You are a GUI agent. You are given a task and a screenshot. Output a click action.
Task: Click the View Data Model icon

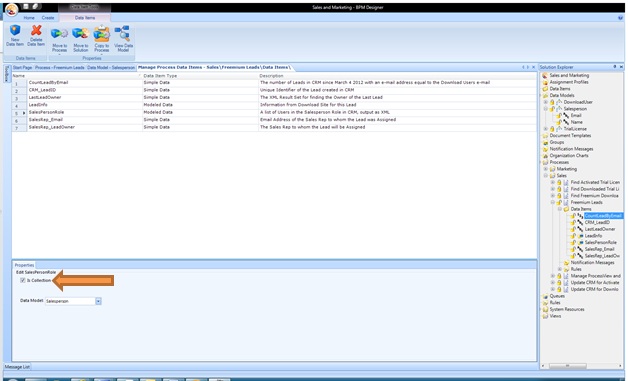pos(123,34)
